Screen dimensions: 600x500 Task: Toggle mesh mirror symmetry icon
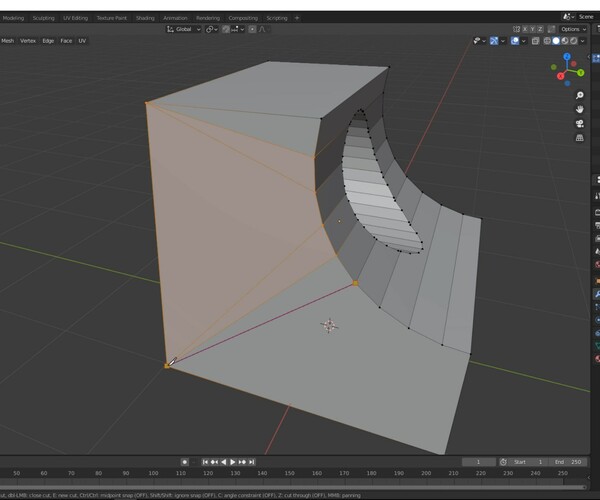[516, 29]
